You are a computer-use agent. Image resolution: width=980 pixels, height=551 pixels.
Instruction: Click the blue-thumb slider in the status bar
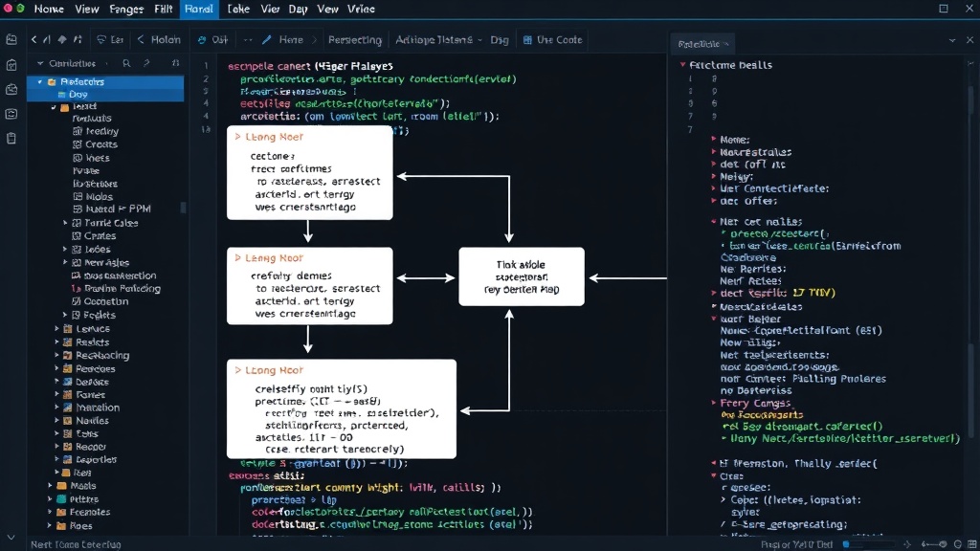pos(870,544)
